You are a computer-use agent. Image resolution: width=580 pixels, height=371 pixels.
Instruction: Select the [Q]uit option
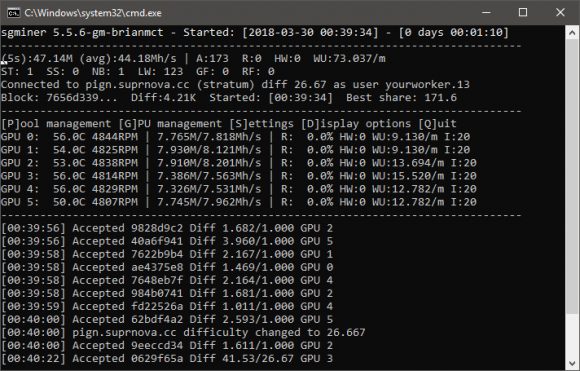coord(438,124)
